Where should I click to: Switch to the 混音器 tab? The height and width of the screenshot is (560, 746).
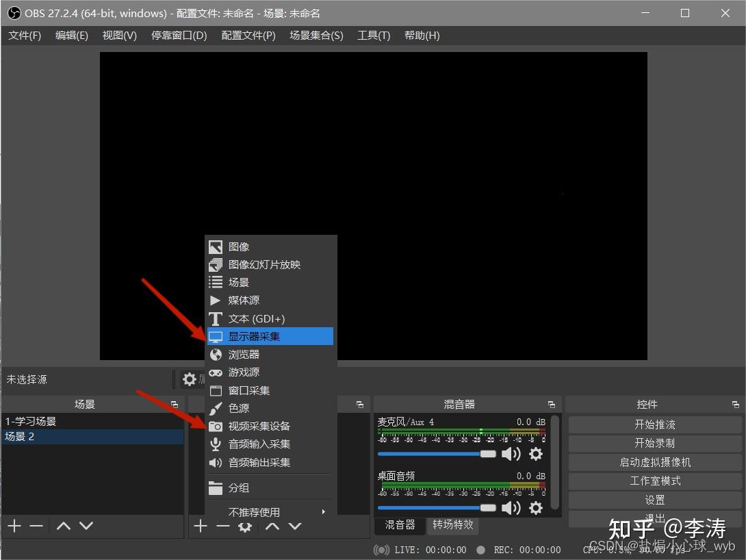[x=400, y=524]
